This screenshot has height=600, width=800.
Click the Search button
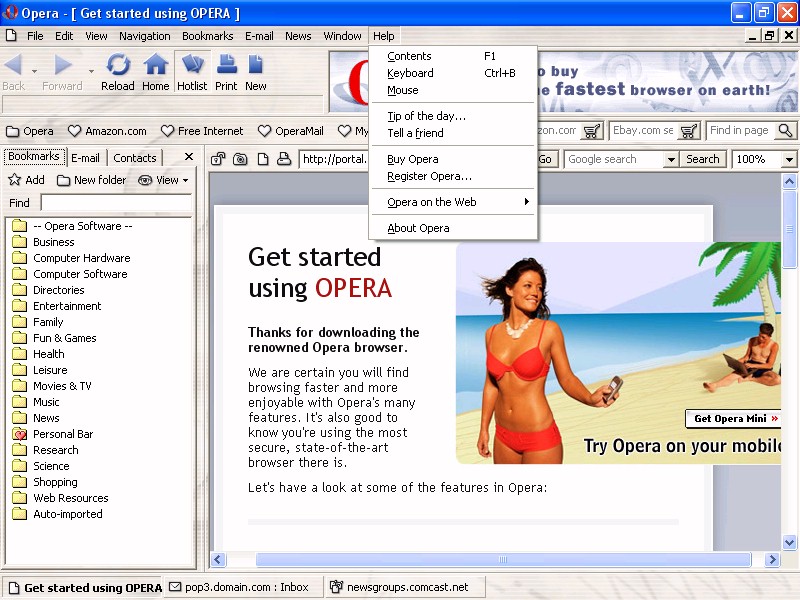click(703, 159)
